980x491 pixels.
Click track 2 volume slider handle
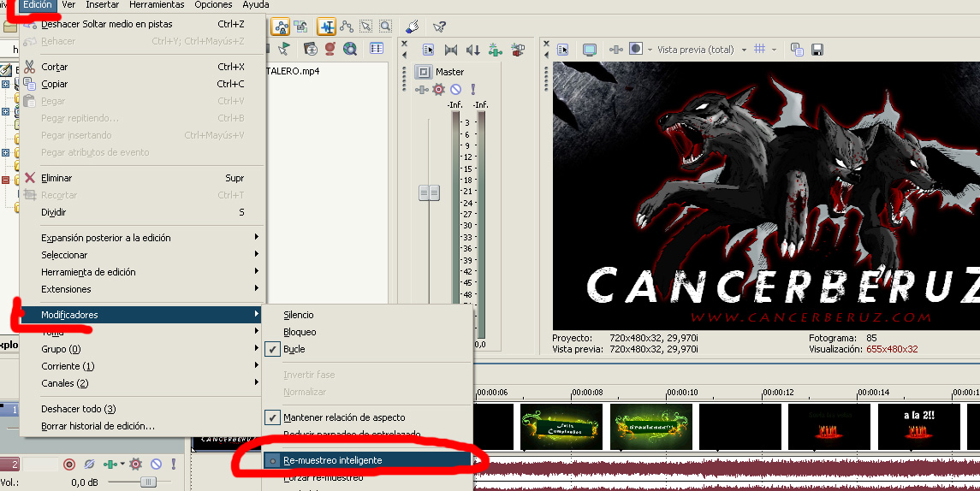(148, 482)
